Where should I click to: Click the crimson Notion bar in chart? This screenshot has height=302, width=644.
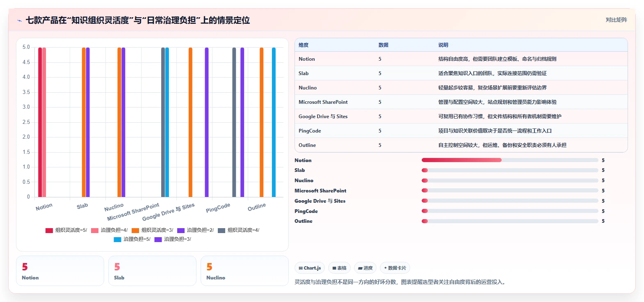click(40, 122)
